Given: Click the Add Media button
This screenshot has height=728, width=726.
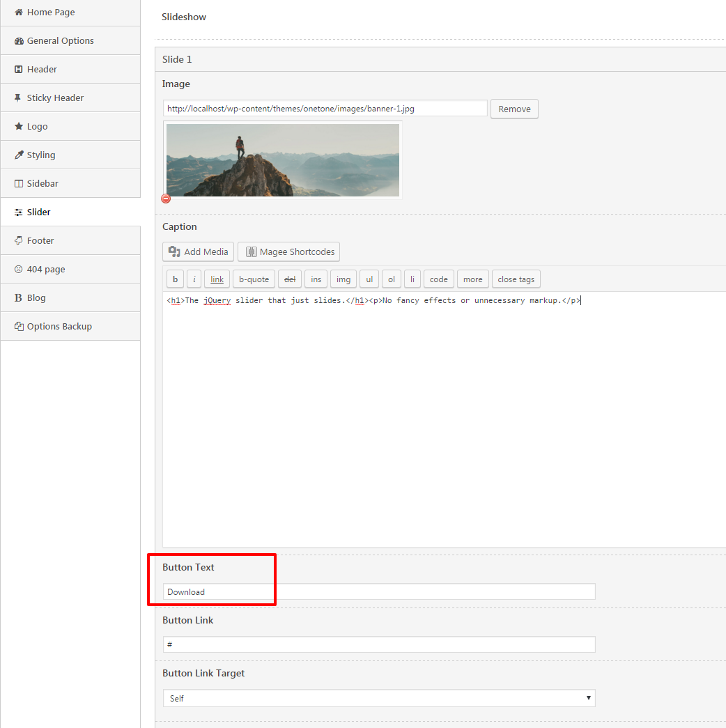Looking at the screenshot, I should tap(199, 251).
